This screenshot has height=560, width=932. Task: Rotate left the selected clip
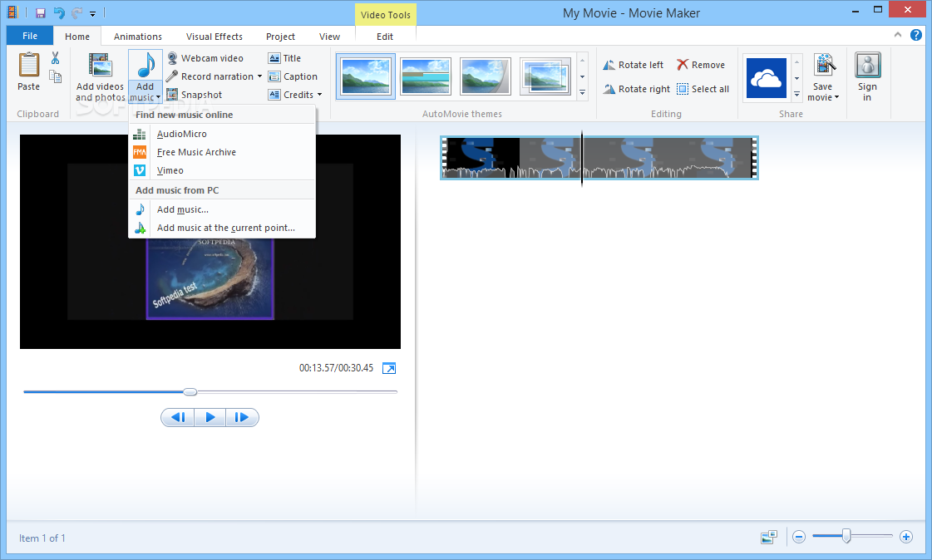click(x=633, y=65)
